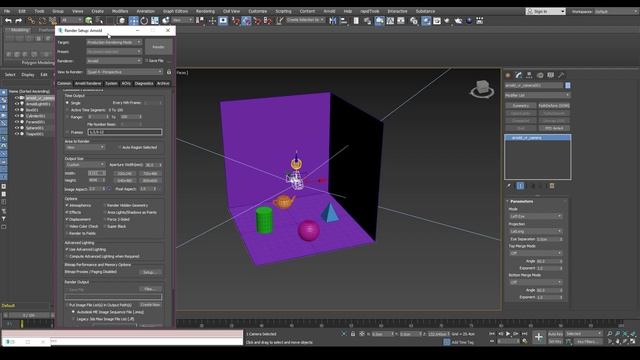Toggle visibility eye for Cylinder001
Screen dimensions: 640x360
click(x=17, y=116)
